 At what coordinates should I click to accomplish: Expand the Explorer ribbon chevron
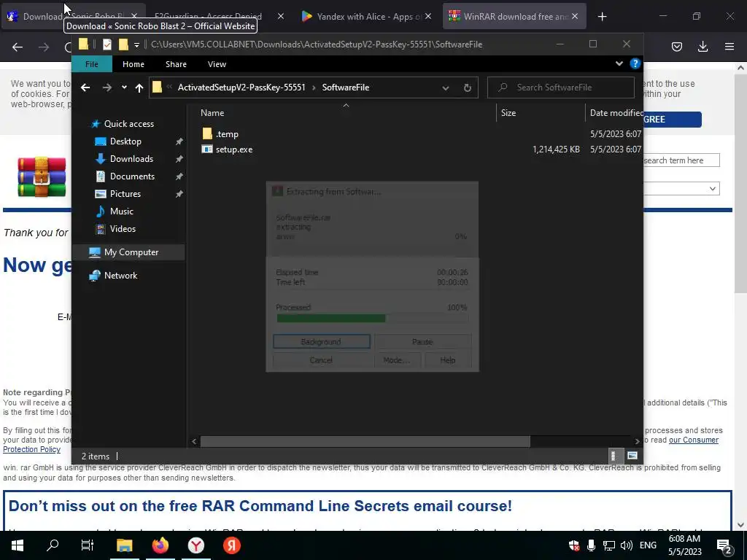[x=619, y=63]
